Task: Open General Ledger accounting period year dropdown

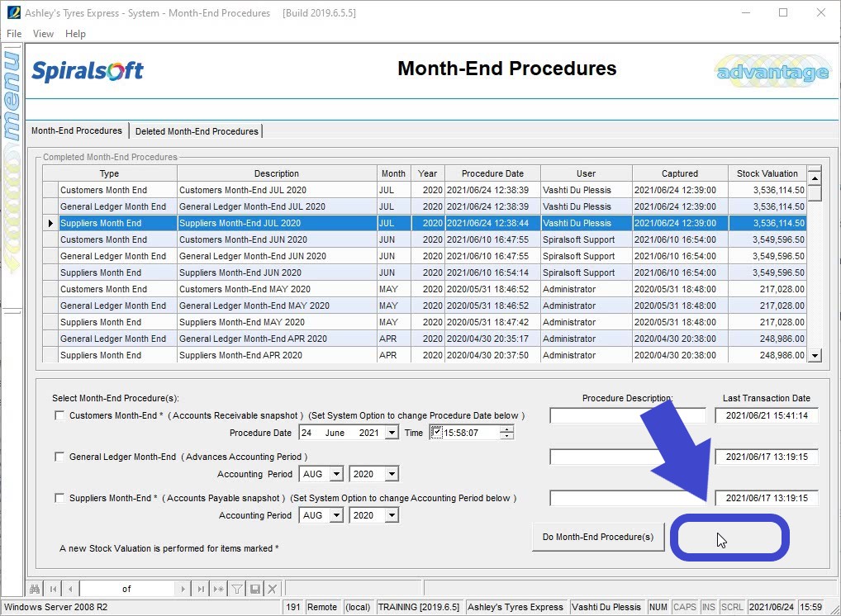Action: click(x=392, y=474)
